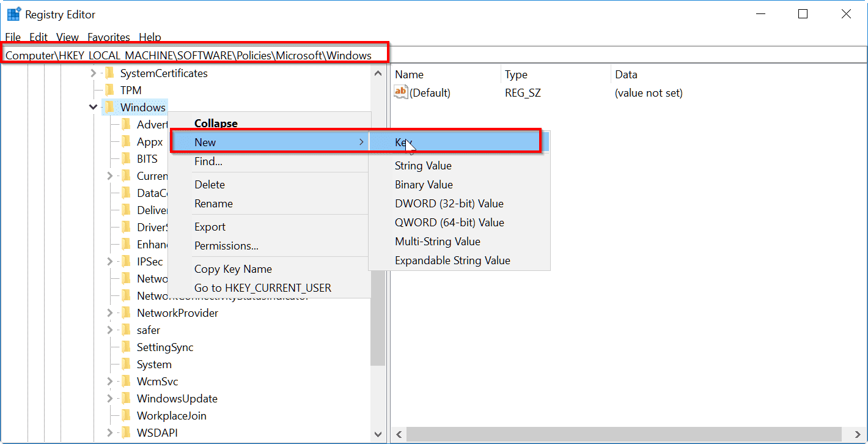
Task: Choose Export in the context menu
Action: click(269, 227)
